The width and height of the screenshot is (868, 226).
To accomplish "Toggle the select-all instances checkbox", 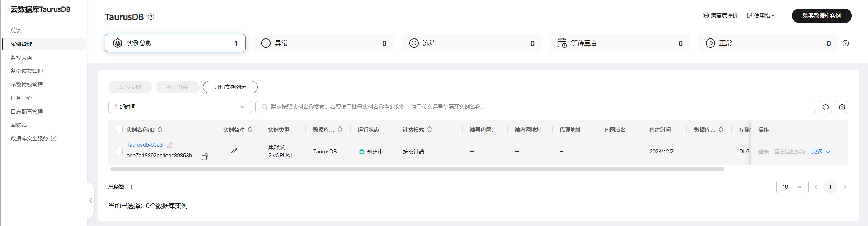I will tap(119, 129).
